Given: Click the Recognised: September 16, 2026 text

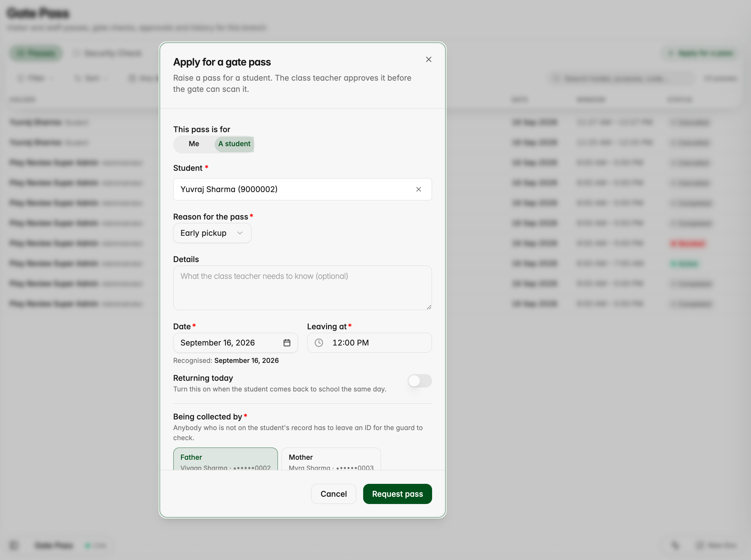Looking at the screenshot, I should (x=226, y=360).
